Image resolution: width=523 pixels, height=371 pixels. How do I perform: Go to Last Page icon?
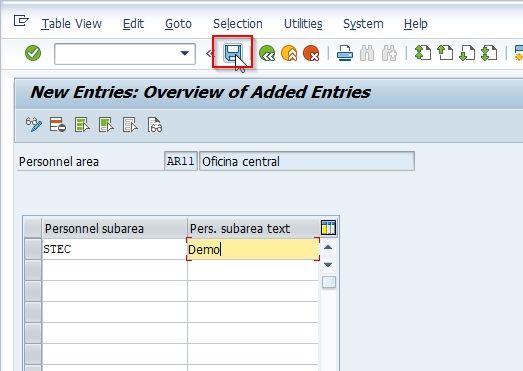point(489,53)
